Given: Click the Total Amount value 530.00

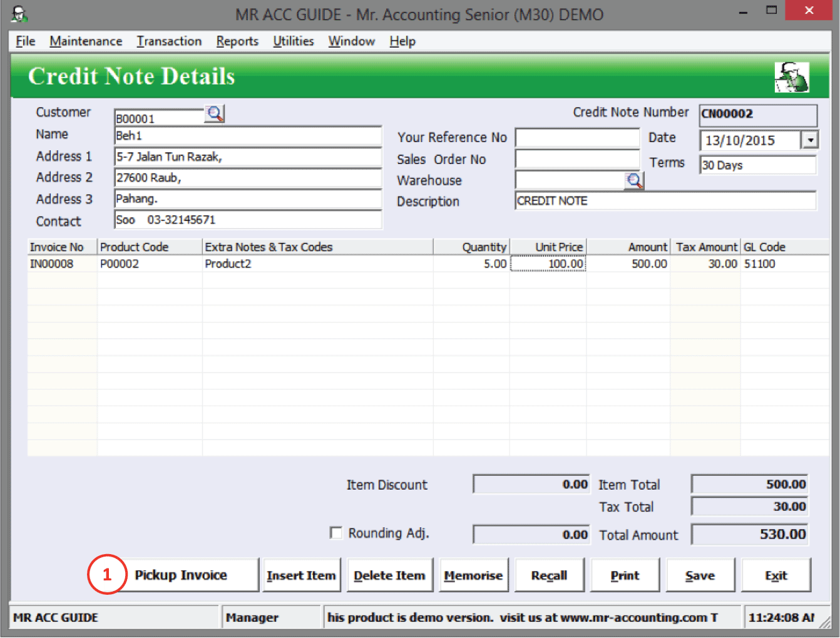Looking at the screenshot, I should 750,535.
